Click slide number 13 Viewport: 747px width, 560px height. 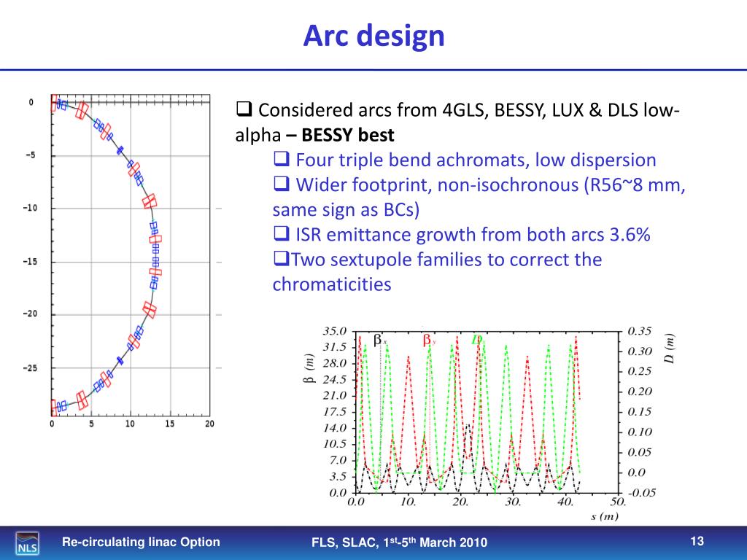point(697,541)
